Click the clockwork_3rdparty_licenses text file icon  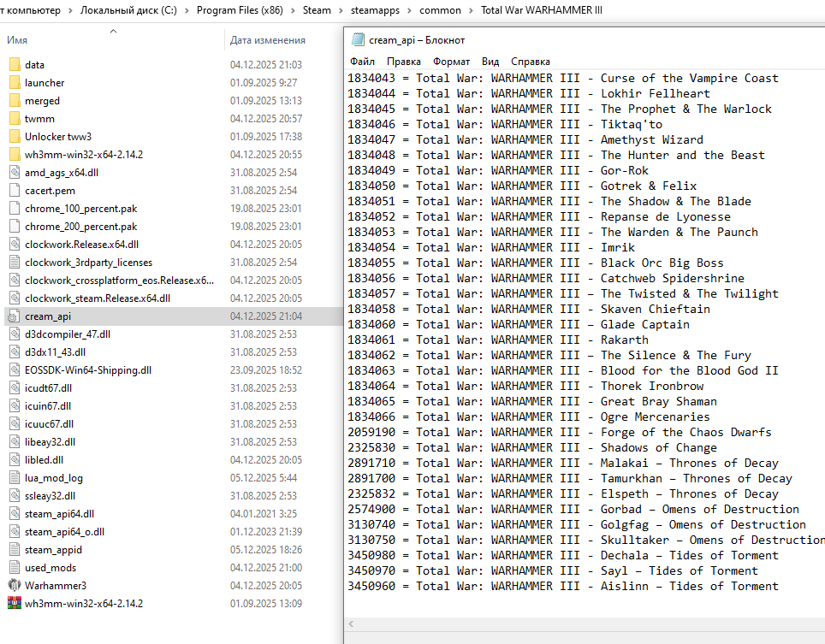click(x=15, y=263)
